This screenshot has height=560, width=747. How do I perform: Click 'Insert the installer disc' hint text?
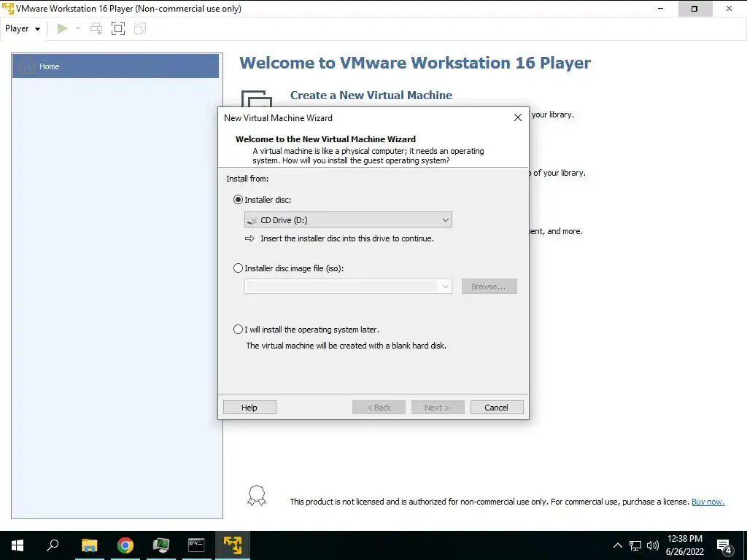coord(347,238)
